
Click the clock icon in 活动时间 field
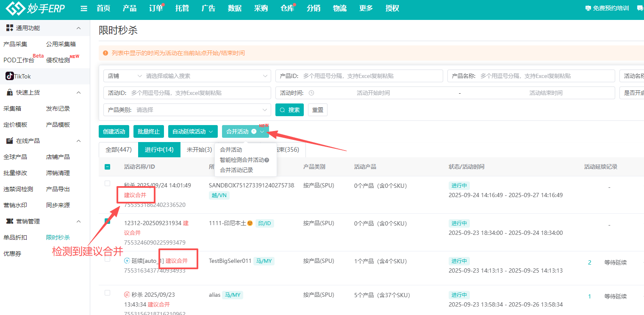(311, 93)
